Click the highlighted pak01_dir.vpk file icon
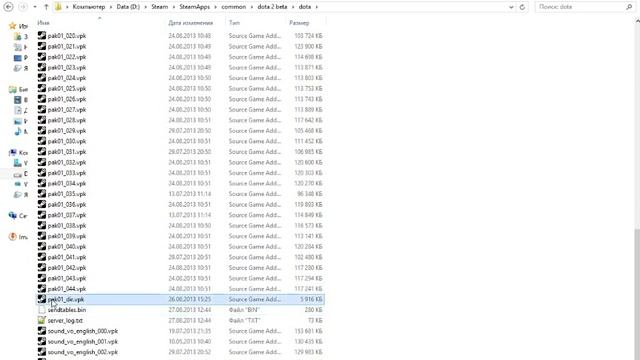Screen dimensions: 640x360 pos(42,299)
